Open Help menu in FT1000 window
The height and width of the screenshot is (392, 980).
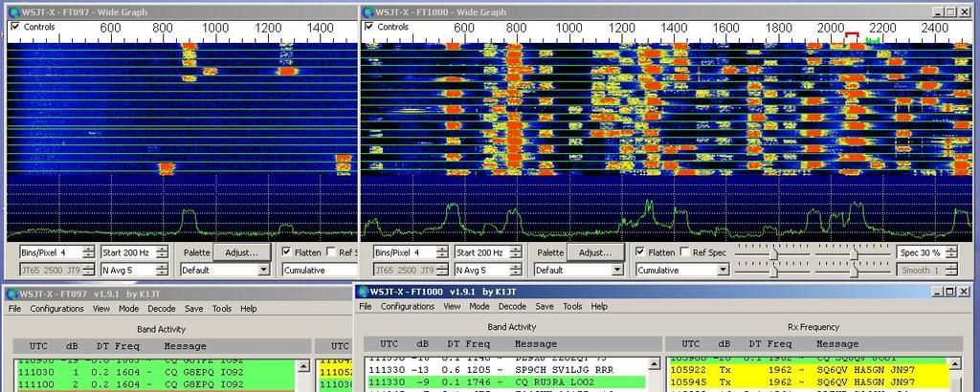click(599, 307)
